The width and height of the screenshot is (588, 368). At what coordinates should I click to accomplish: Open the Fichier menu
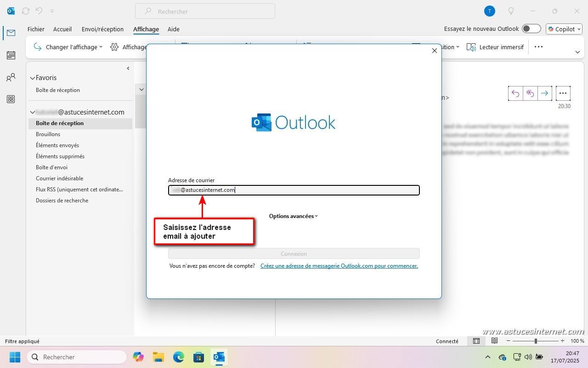point(36,29)
